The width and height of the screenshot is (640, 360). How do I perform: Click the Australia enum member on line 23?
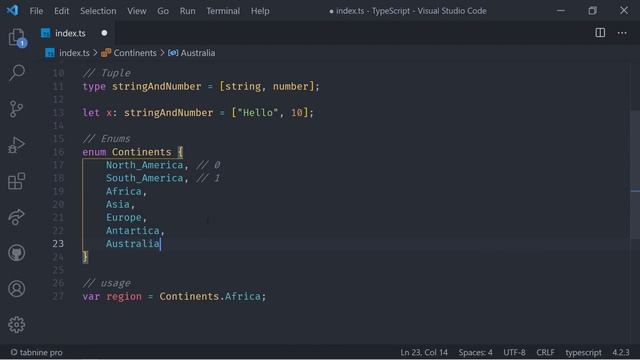(133, 244)
